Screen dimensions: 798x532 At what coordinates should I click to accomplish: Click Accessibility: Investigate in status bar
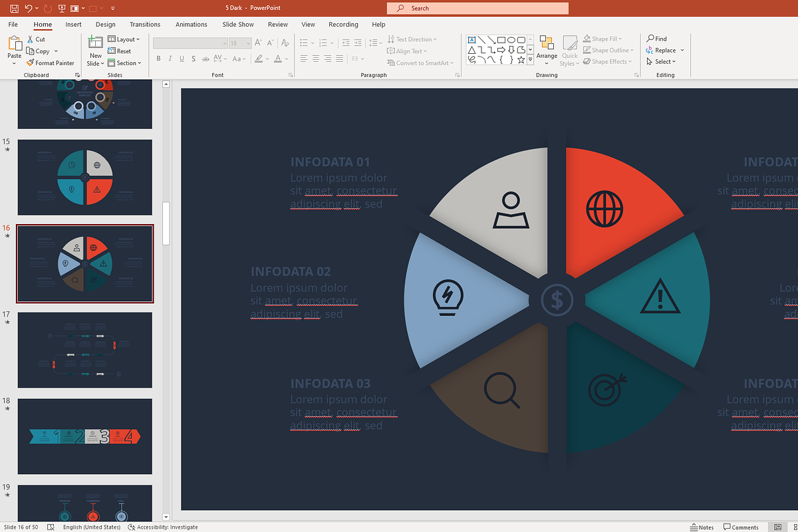pyautogui.click(x=163, y=527)
